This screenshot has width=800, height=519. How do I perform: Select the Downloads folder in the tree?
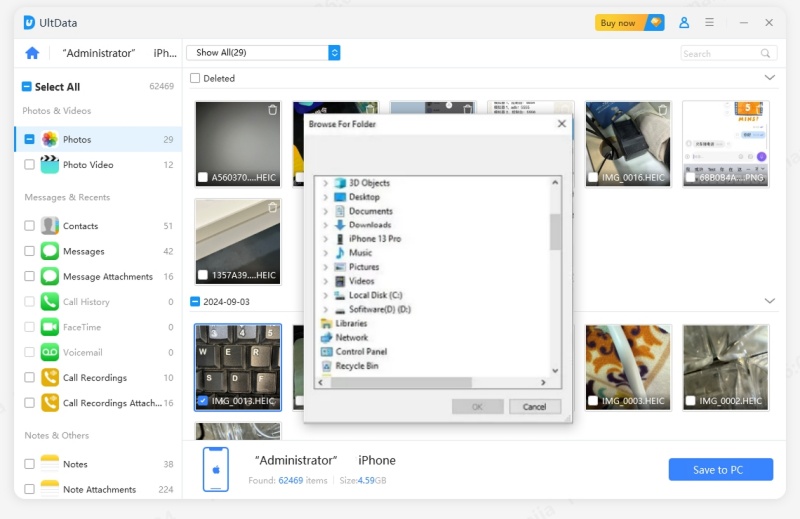tap(369, 225)
